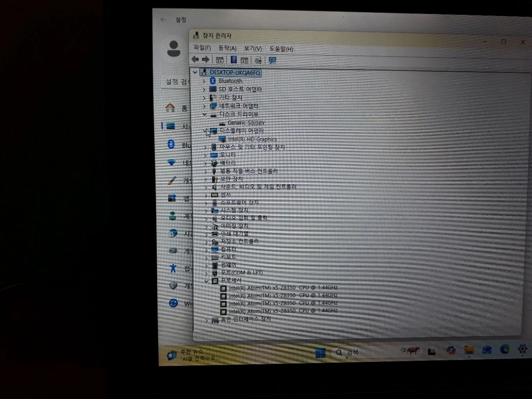Viewport: 532px width, 399px height.
Task: Click the 인쇄 대기열 printer icon
Action: point(215,234)
